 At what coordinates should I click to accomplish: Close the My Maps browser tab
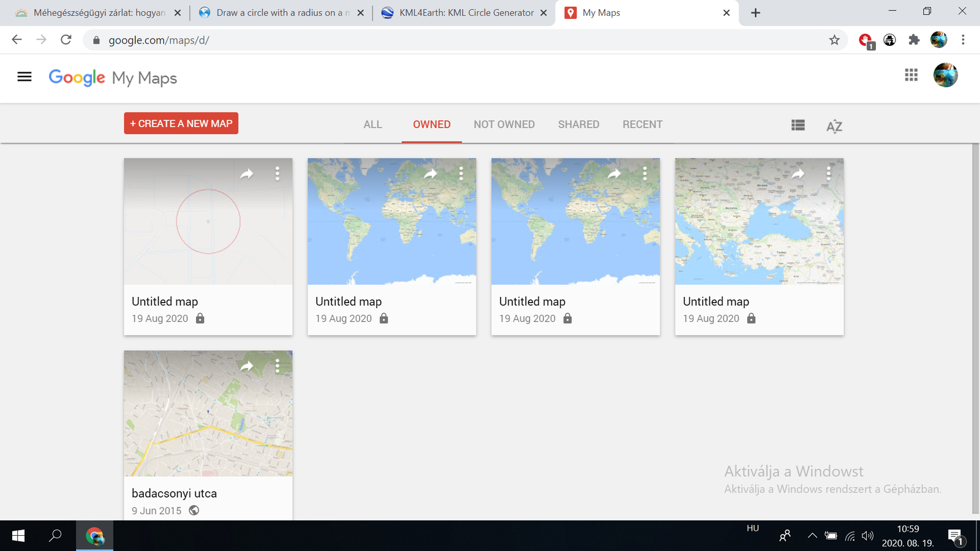[726, 13]
